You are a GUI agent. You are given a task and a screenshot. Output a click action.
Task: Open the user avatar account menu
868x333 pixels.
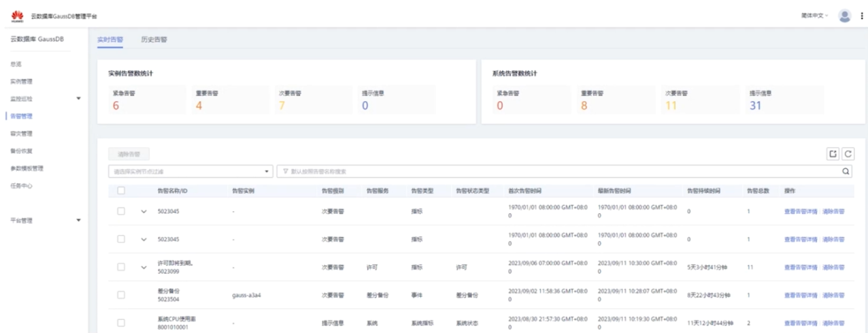(845, 15)
